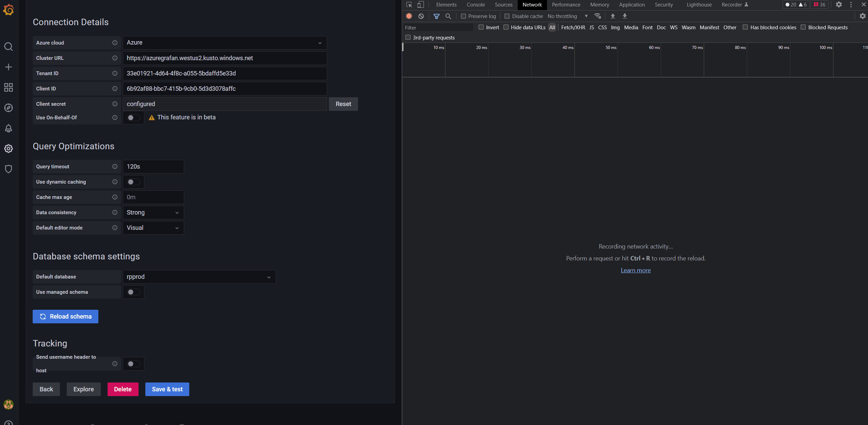The height and width of the screenshot is (425, 868).
Task: Click the Explore button
Action: pyautogui.click(x=84, y=389)
